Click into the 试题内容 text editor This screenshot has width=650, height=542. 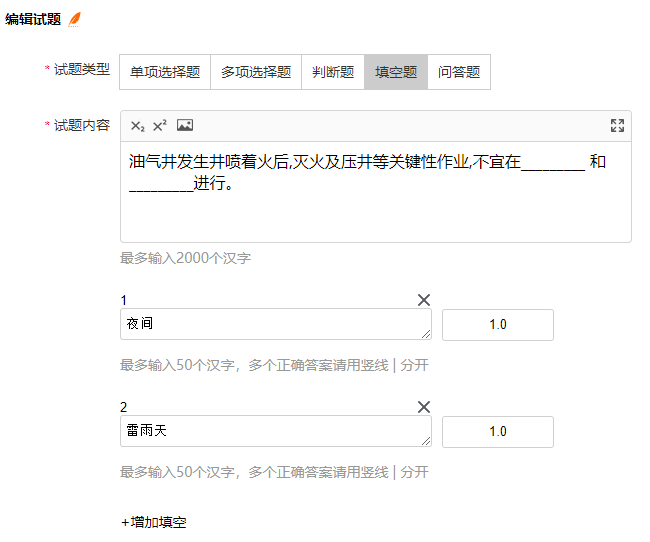(376, 192)
